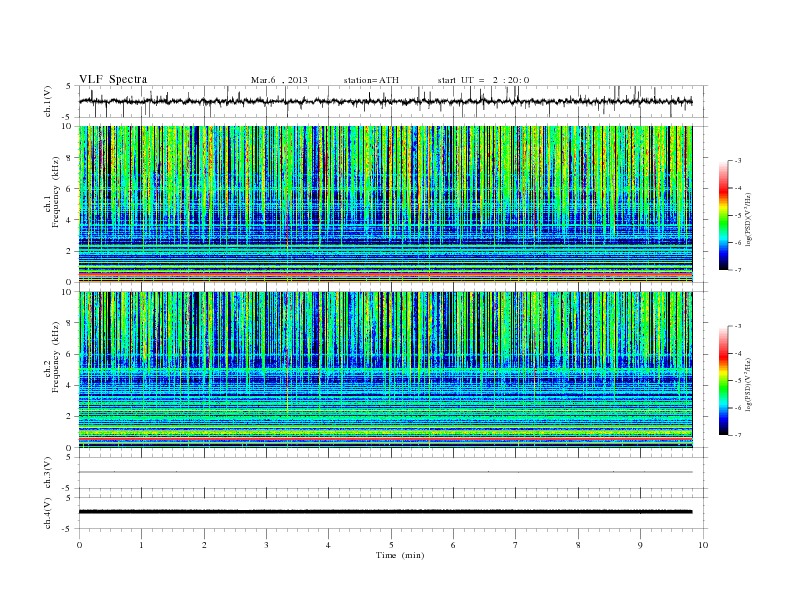Click the '3' tick on the time axis

[x=266, y=545]
